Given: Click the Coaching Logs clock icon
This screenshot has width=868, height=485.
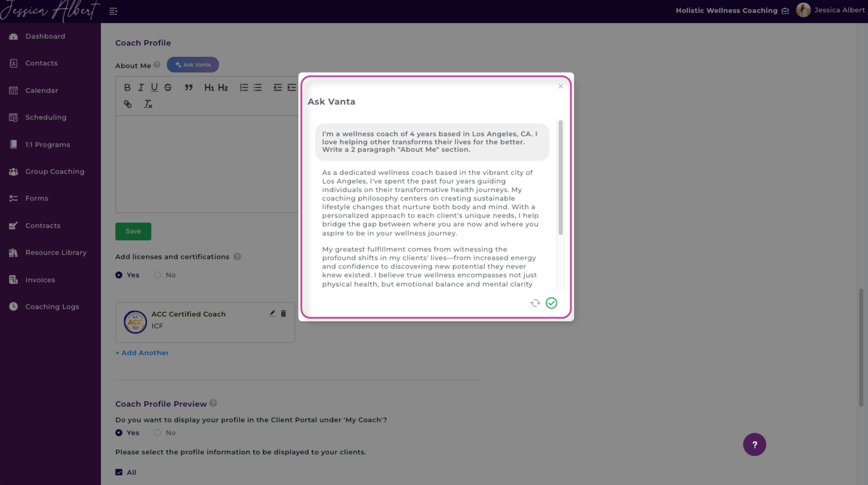Looking at the screenshot, I should click(13, 306).
